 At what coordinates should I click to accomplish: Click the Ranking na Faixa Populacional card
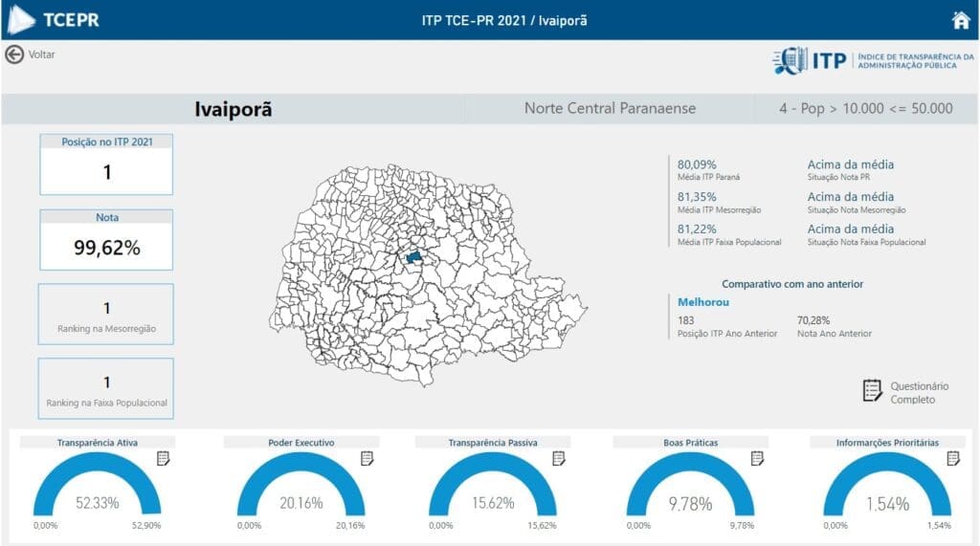tap(106, 388)
